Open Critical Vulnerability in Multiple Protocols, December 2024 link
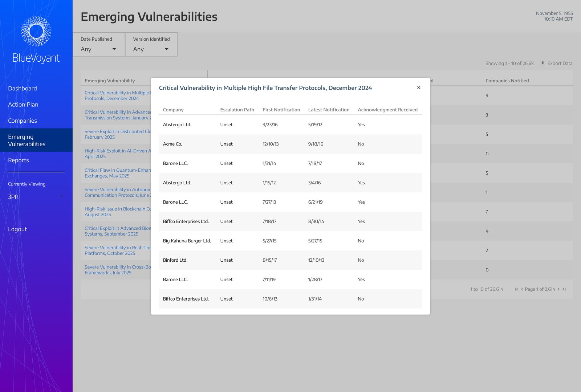 click(118, 95)
